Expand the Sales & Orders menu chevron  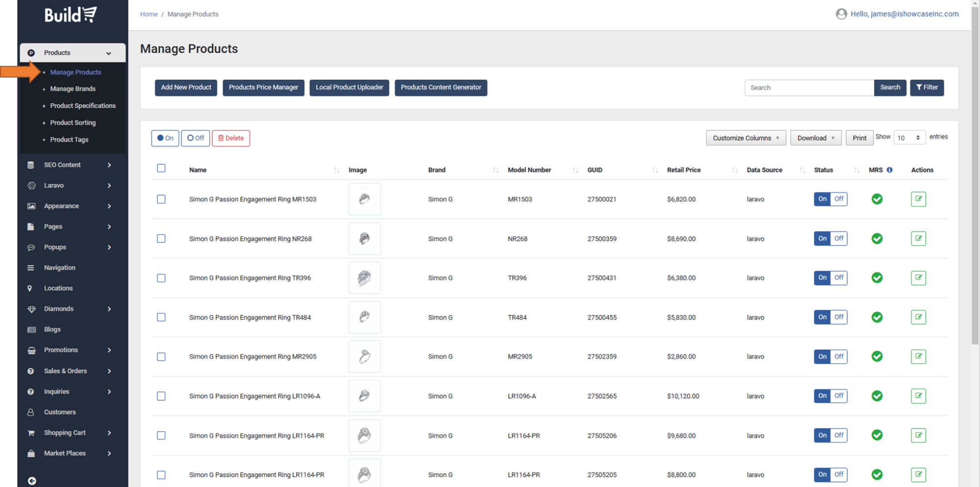[109, 371]
